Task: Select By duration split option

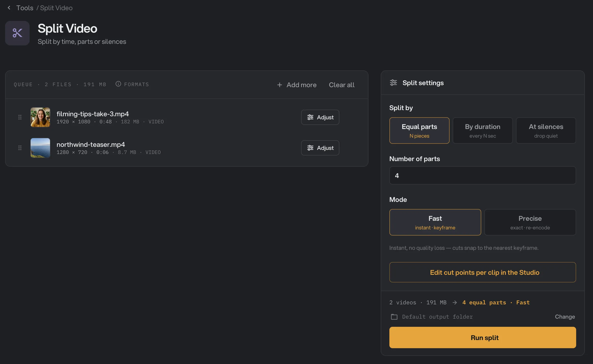Action: 483,131
